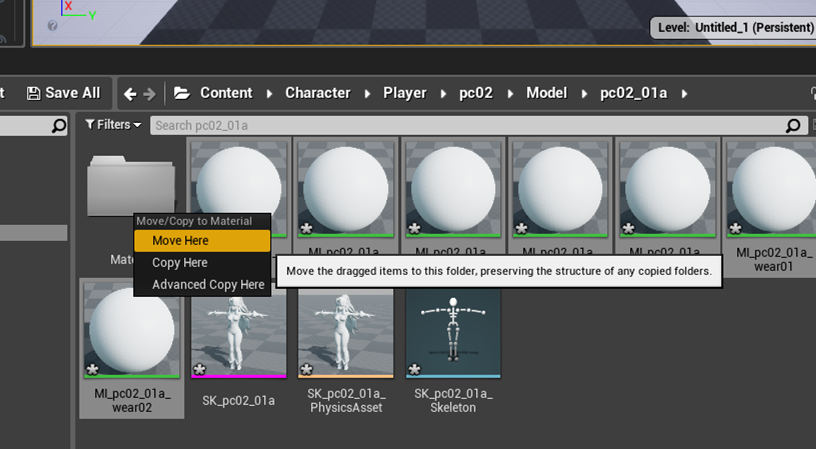
Task: Navigate to Model breadcrumb folder
Action: pyautogui.click(x=546, y=93)
